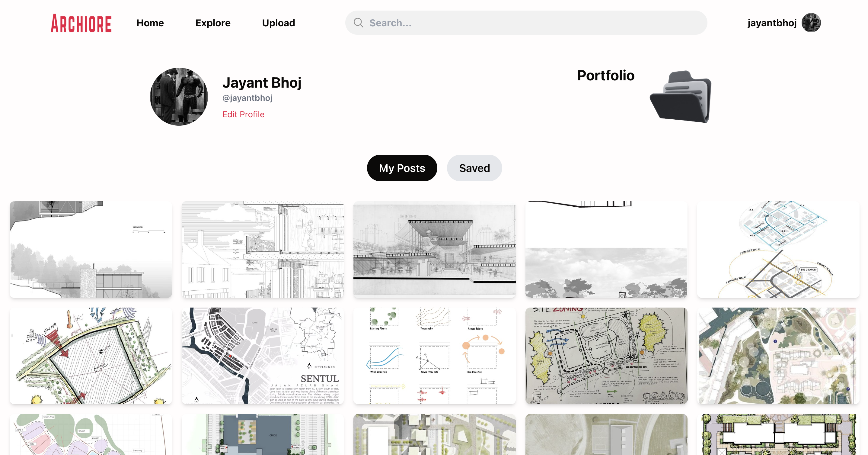Screen dimensions: 868x455
Task: Click the Portfolio heading
Action: (x=605, y=76)
